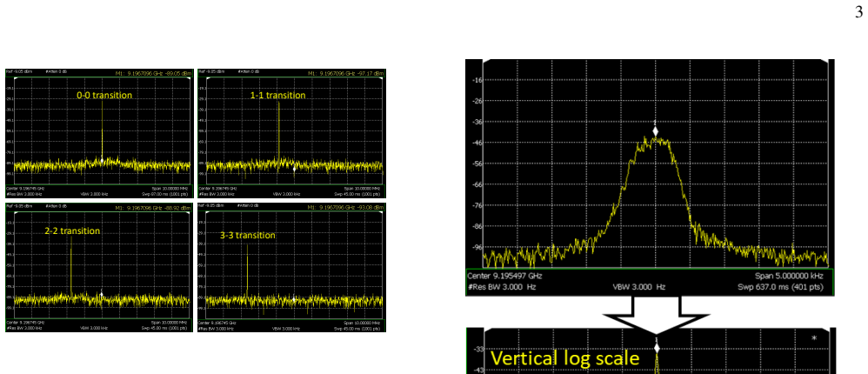Viewport: 868px width, 374px height.
Task: Click the "Center 9.195497 GHz" text
Action: tap(504, 276)
